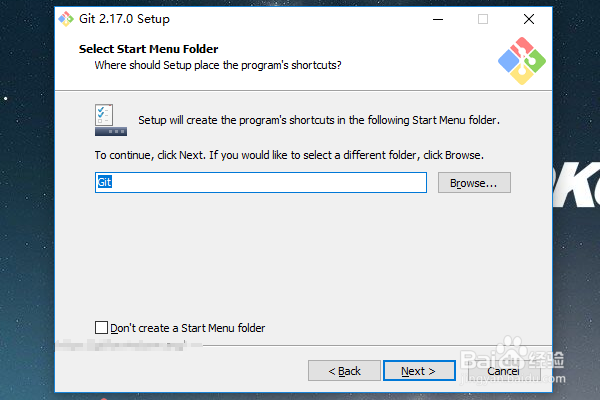Screen dimensions: 600x400
Task: Click the Setup will create shortcuts description
Action: coord(318,120)
